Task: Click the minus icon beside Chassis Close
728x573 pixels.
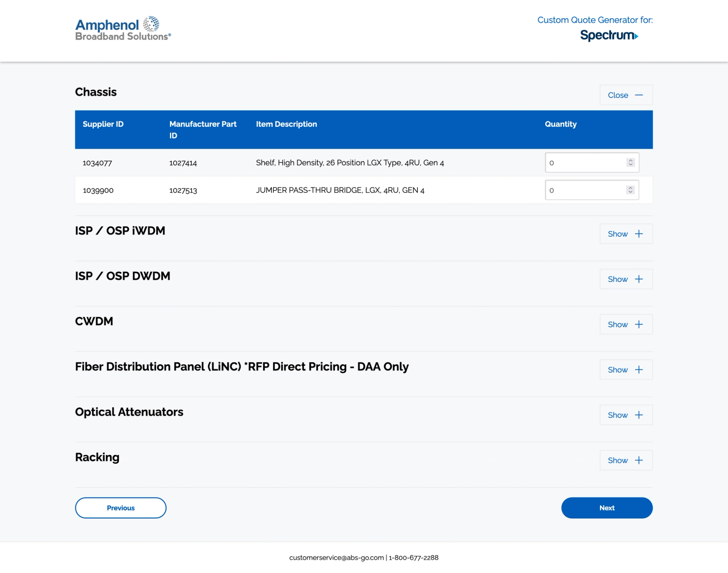Action: coord(639,95)
